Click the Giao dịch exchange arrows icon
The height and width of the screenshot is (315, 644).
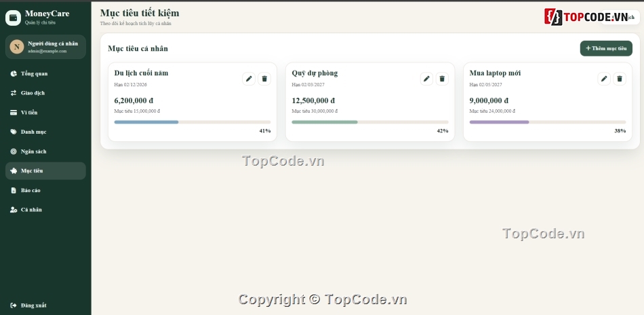(14, 93)
